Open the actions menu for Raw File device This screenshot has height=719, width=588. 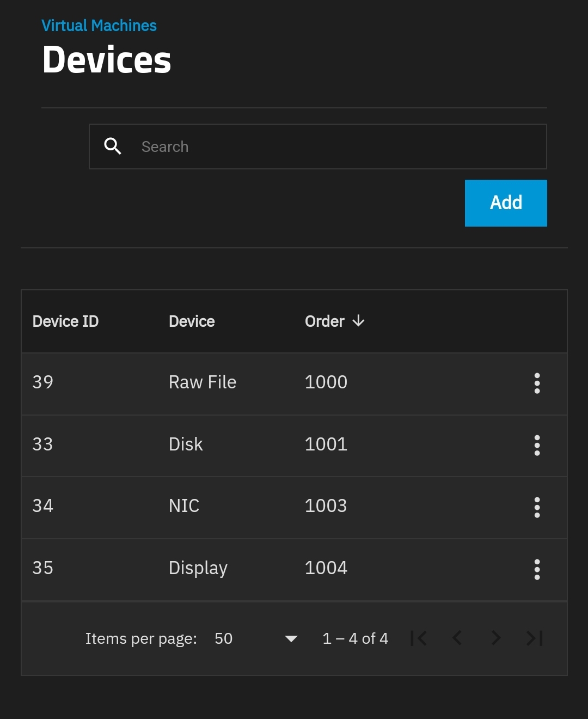[537, 383]
